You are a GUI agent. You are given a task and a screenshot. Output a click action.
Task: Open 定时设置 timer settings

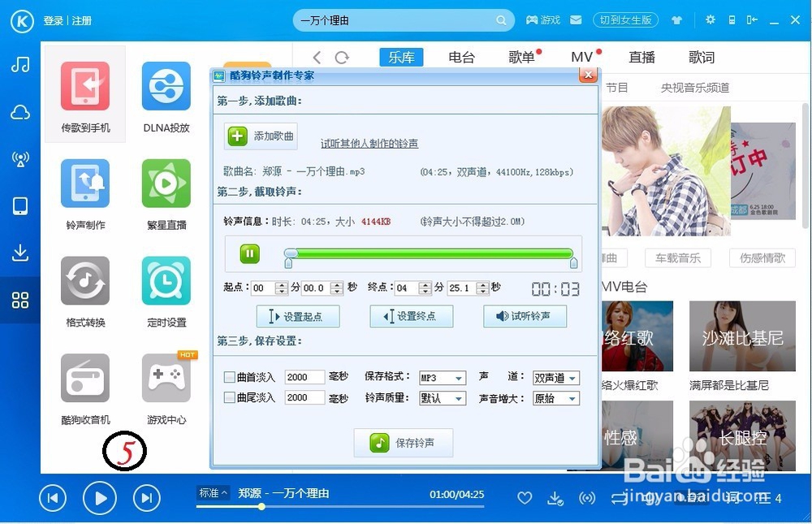tap(166, 292)
